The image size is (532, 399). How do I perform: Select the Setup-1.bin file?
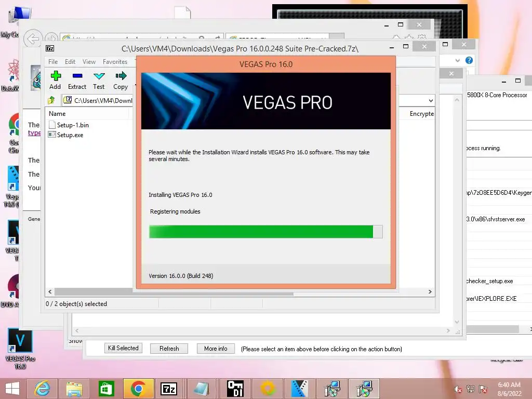pyautogui.click(x=69, y=125)
